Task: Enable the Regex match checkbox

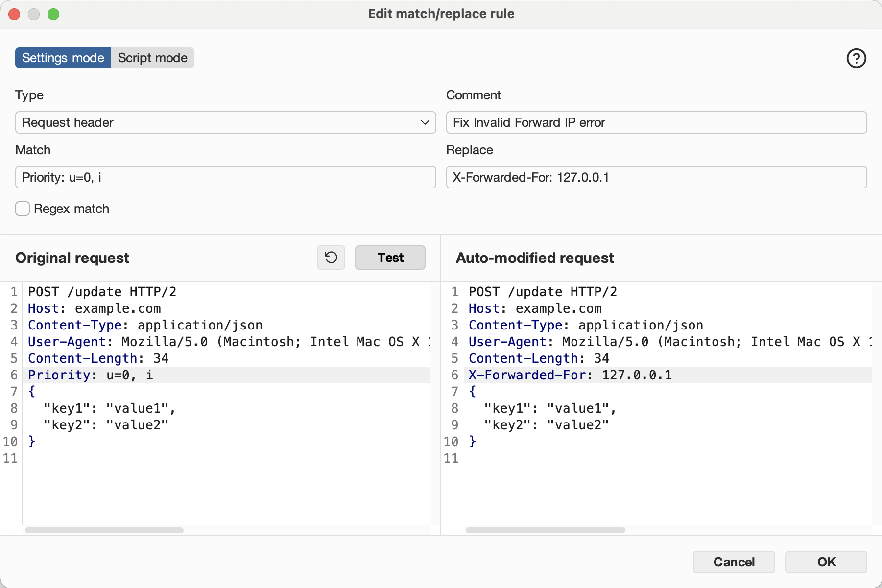Action: tap(23, 209)
